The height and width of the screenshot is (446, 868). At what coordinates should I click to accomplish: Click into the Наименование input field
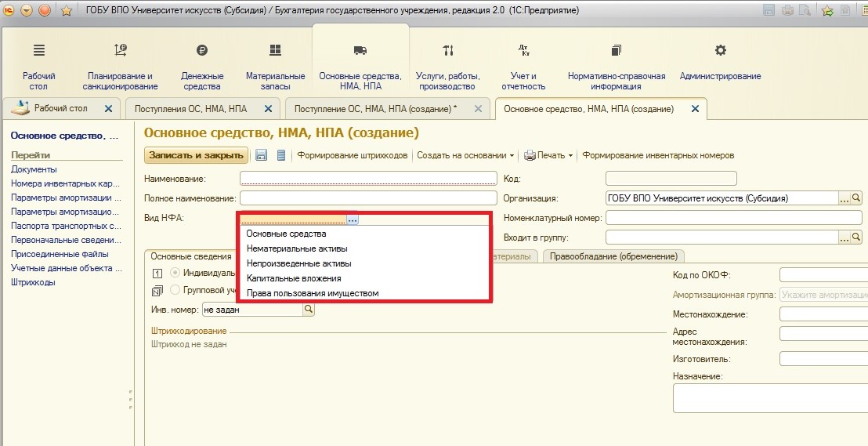click(x=368, y=179)
